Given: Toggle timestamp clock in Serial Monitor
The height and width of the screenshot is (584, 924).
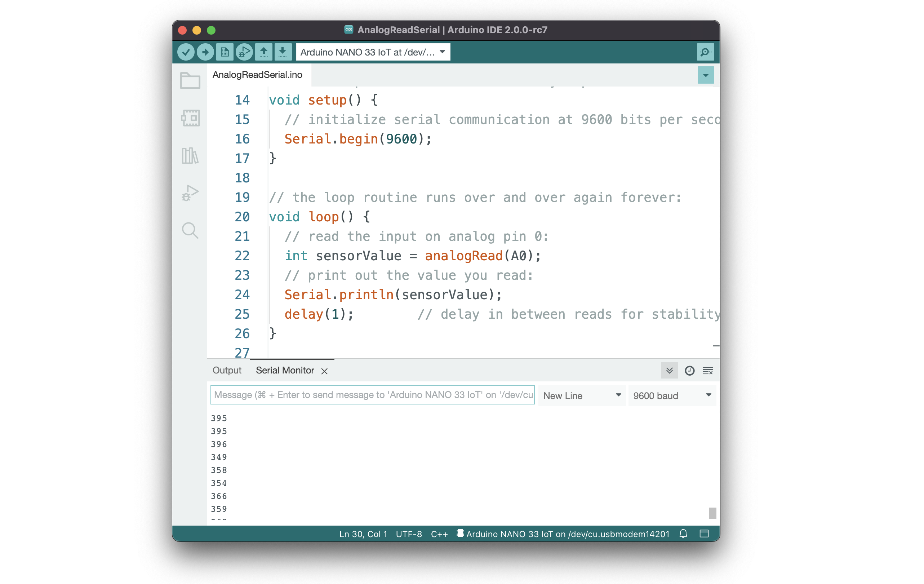Looking at the screenshot, I should click(689, 370).
